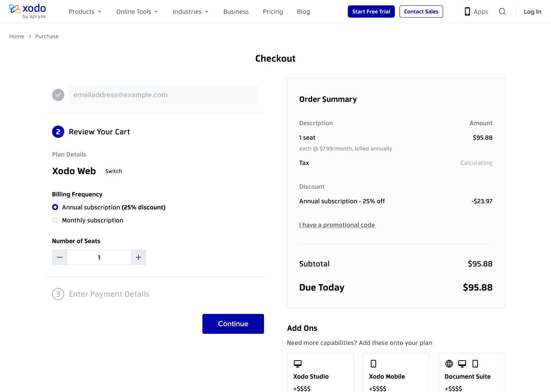Viewport: 551px width, 392px height.
Task: Select the Document Suite add-on card title
Action: 468,376
